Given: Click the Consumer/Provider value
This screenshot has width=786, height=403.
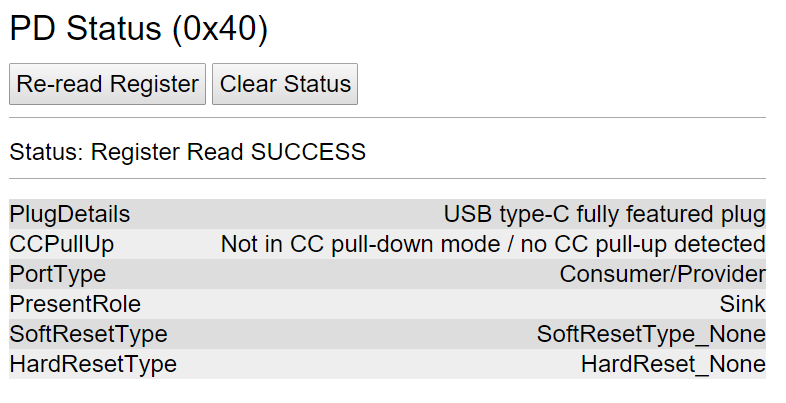Looking at the screenshot, I should tap(663, 275).
